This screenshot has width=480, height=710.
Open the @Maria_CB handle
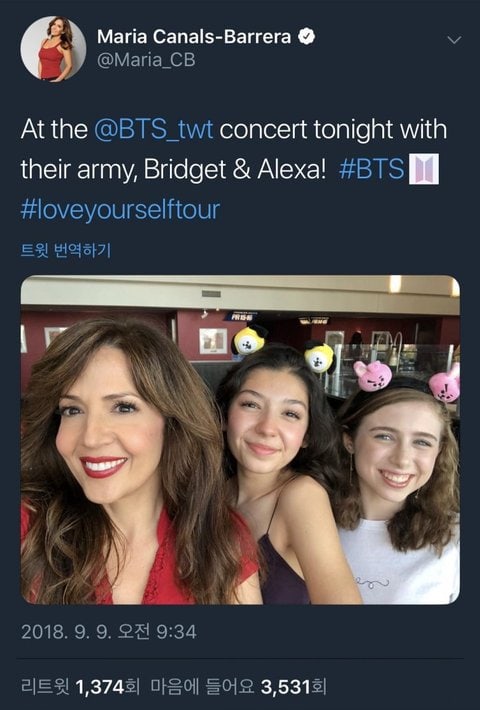[x=146, y=60]
